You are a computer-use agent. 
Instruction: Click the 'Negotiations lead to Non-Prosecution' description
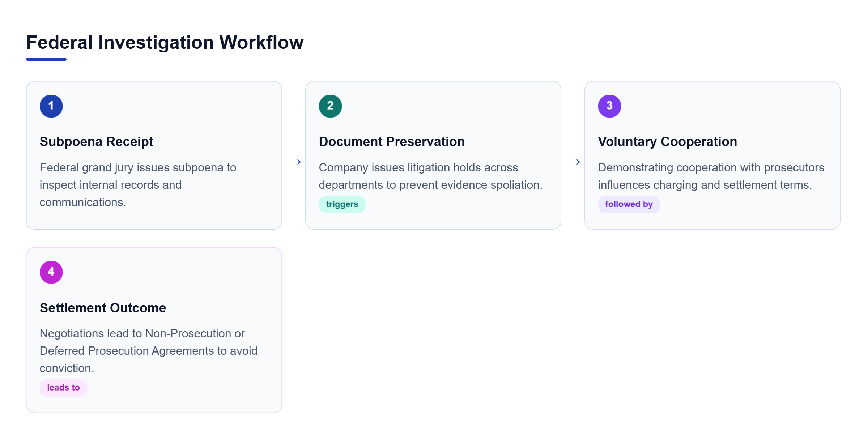coord(149,351)
